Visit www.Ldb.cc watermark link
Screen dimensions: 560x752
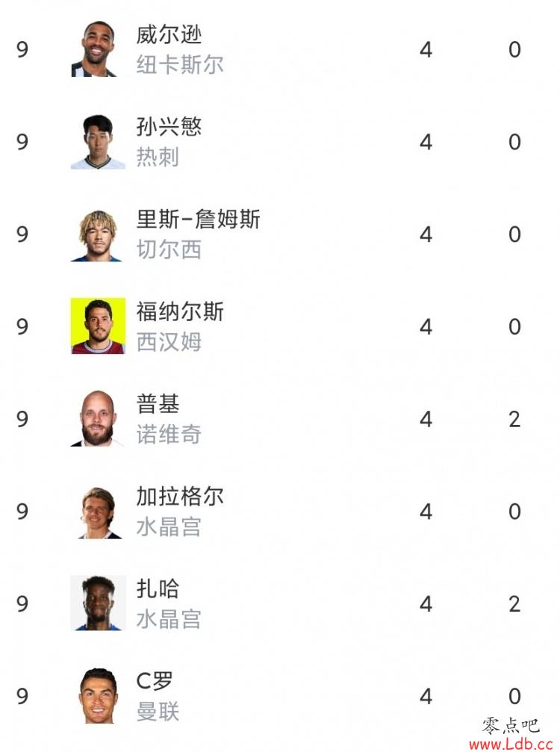click(x=511, y=744)
